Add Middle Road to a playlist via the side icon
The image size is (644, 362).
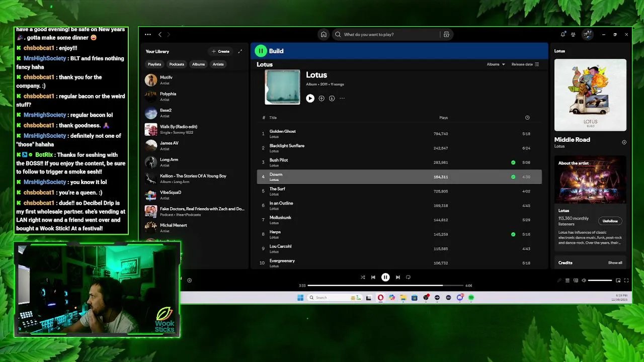click(624, 142)
